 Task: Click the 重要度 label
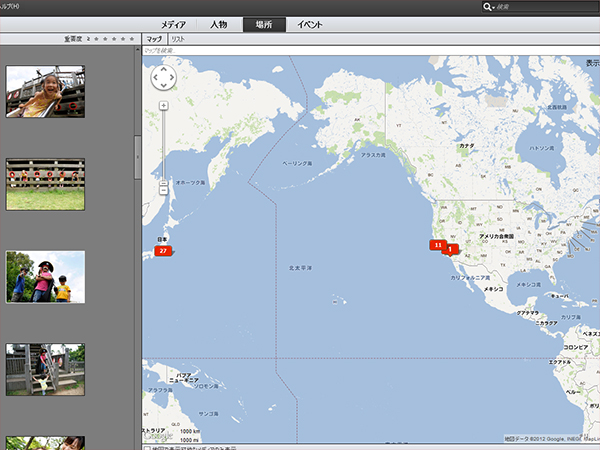(x=73, y=39)
